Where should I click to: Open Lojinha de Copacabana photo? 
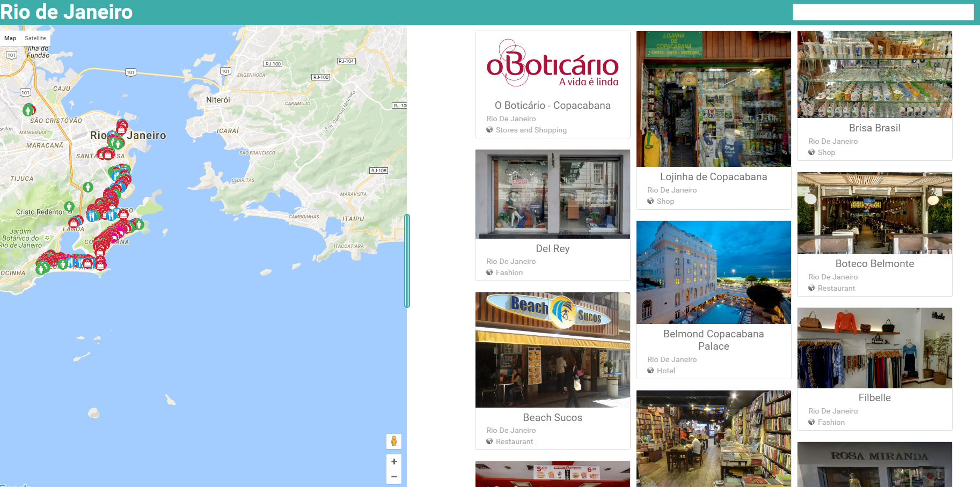714,99
